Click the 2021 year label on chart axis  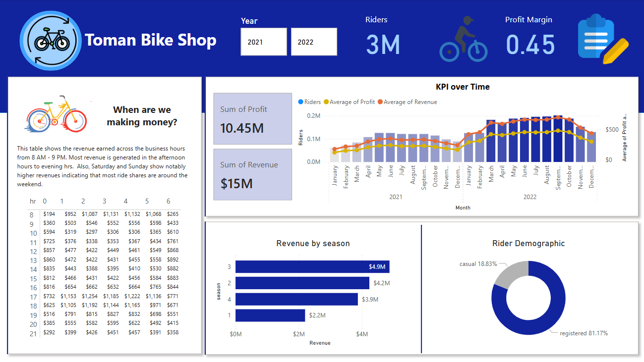coord(396,197)
